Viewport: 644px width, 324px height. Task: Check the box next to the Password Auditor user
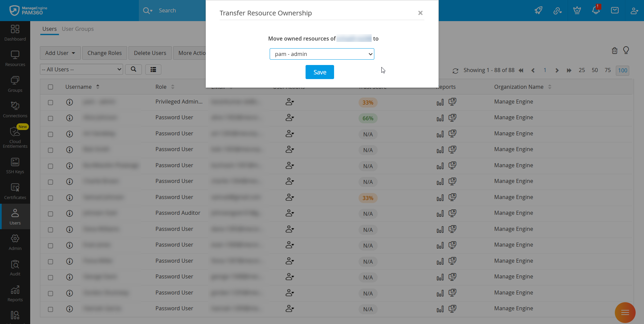(51, 214)
